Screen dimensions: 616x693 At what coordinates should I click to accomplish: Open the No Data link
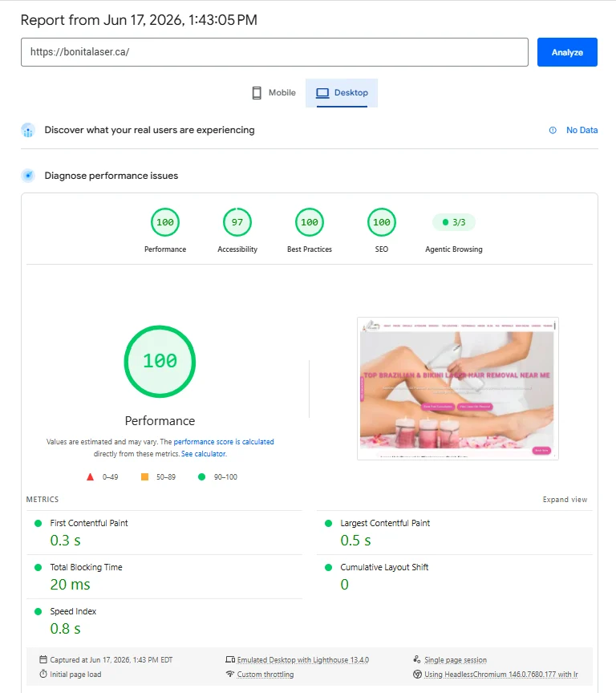(582, 131)
